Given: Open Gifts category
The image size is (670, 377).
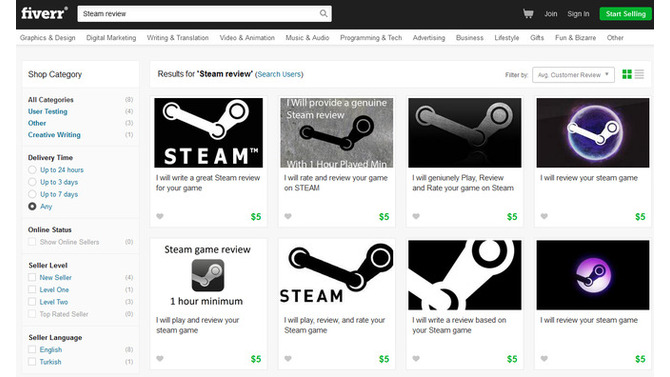Looking at the screenshot, I should point(537,38).
